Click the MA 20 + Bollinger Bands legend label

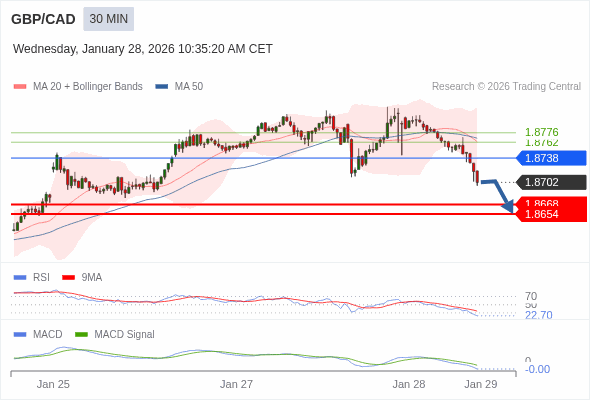point(88,87)
